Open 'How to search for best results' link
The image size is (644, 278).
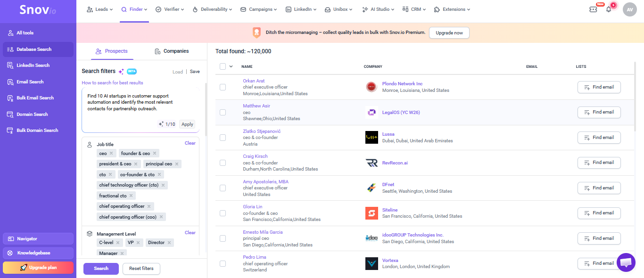click(112, 83)
